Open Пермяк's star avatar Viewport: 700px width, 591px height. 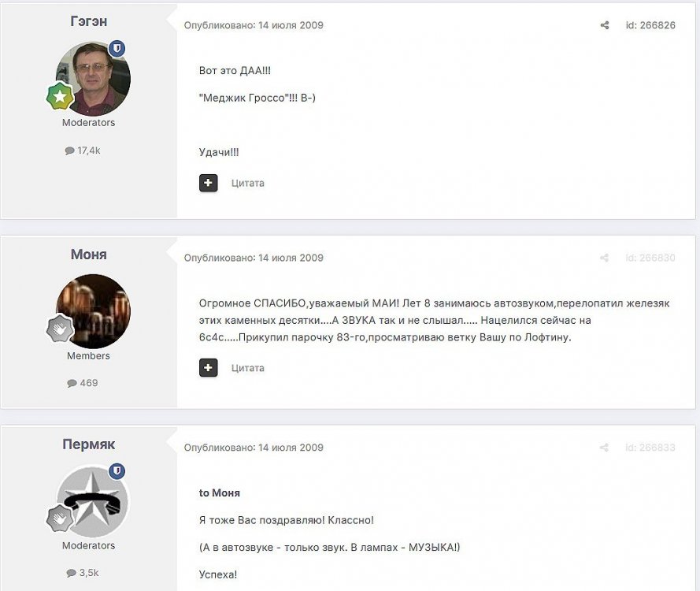(93, 500)
